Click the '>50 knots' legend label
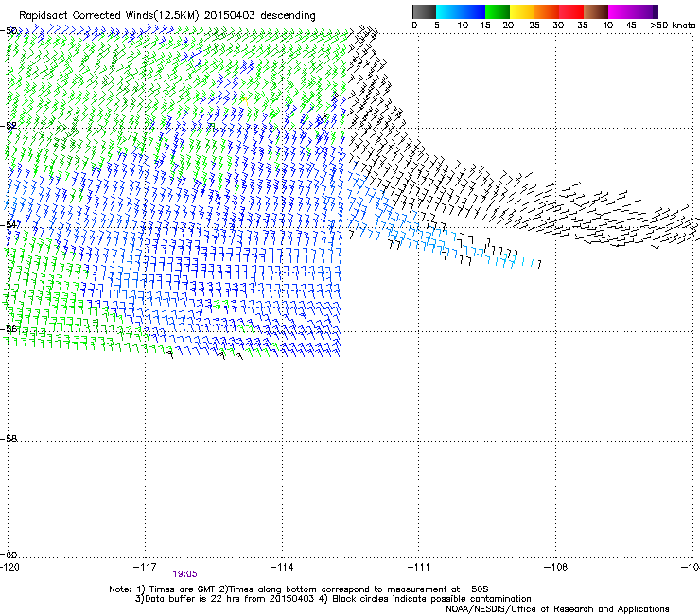The image size is (700, 615). (673, 25)
